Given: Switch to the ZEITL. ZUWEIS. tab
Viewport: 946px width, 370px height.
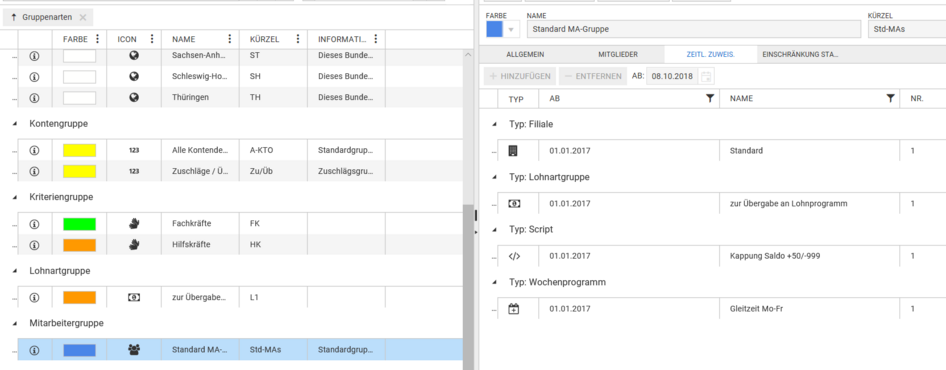Looking at the screenshot, I should click(710, 54).
